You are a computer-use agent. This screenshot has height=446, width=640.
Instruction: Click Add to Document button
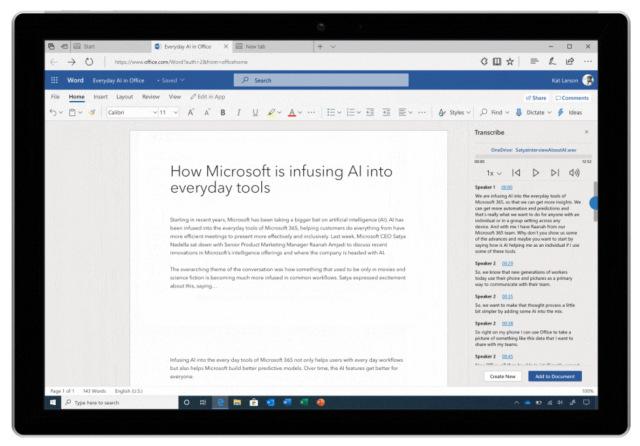pos(555,376)
